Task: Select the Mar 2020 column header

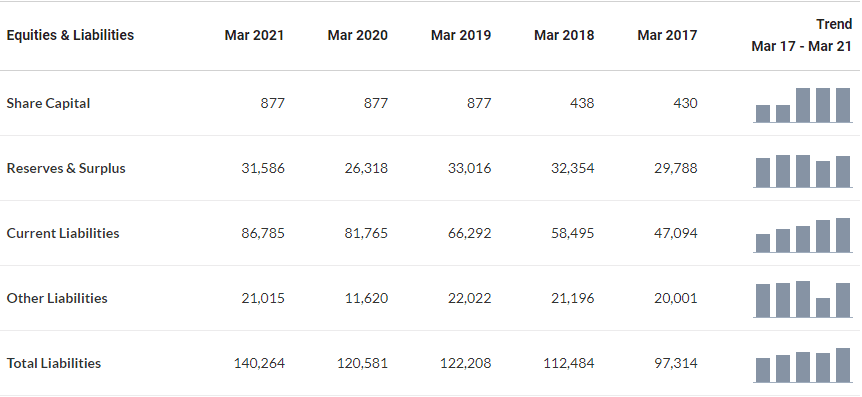Action: coord(357,35)
